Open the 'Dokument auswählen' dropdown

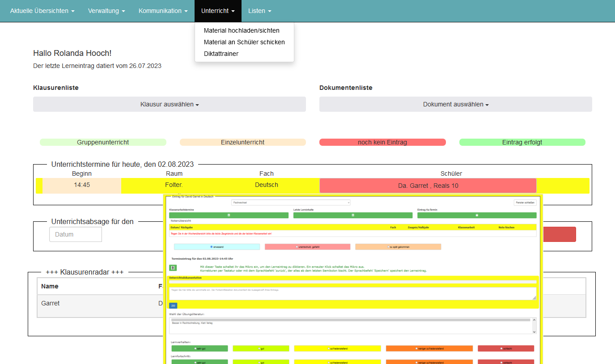455,104
